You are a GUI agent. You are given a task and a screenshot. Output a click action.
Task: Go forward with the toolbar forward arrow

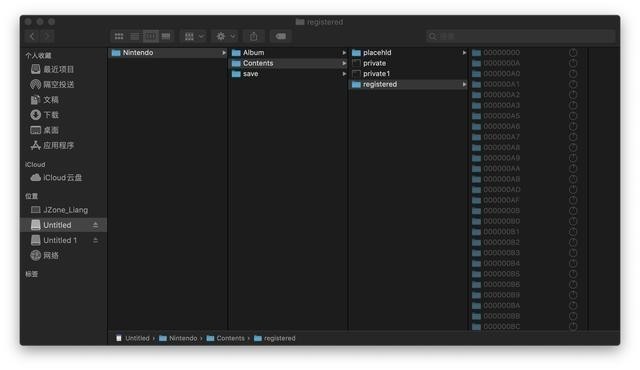[47, 36]
